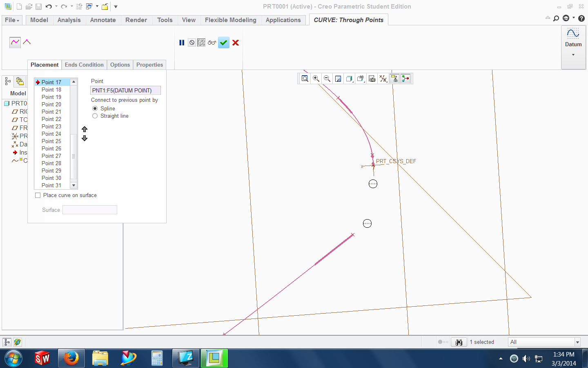Screen dimensions: 588x368
Task: Toggle the embedded browser icon in the status bar
Action: coord(17,342)
